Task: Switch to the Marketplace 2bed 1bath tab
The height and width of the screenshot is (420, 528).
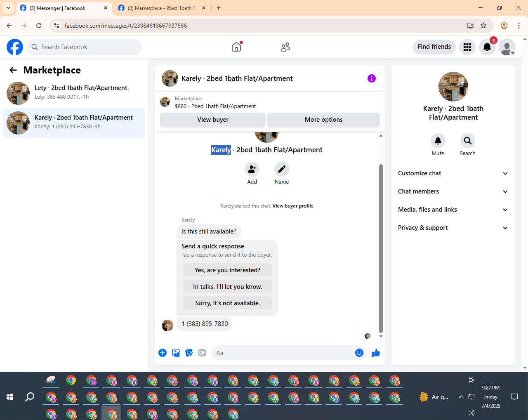Action: [x=162, y=8]
